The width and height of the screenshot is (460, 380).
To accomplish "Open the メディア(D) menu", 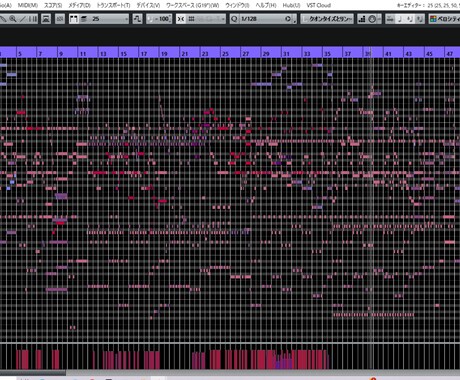I will coord(79,5).
